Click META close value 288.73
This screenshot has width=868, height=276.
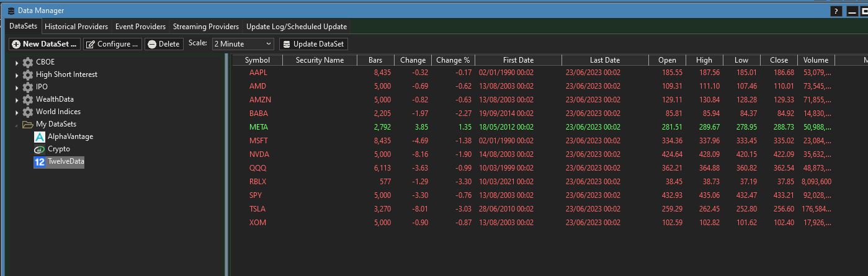[x=783, y=127]
